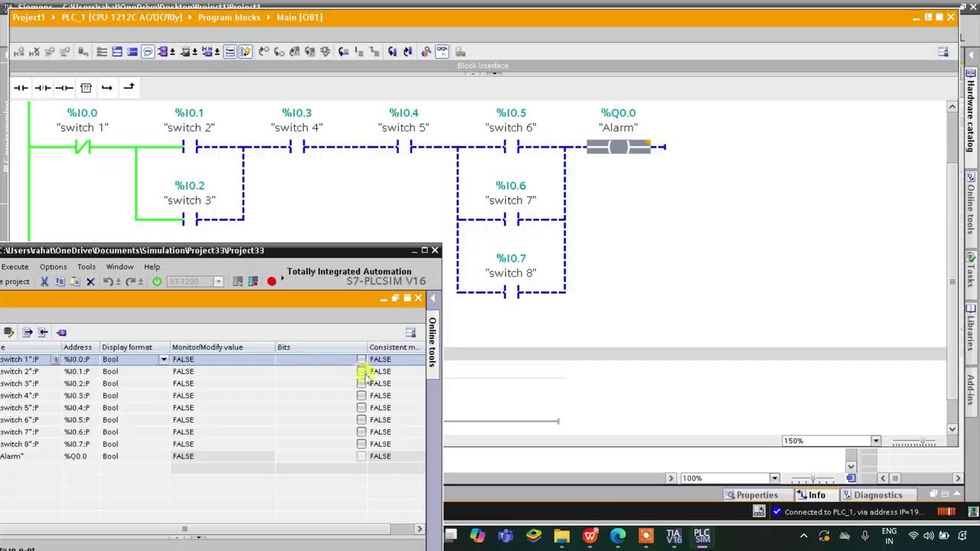980x551 pixels.
Task: Click Block Interface bar label
Action: coord(482,66)
